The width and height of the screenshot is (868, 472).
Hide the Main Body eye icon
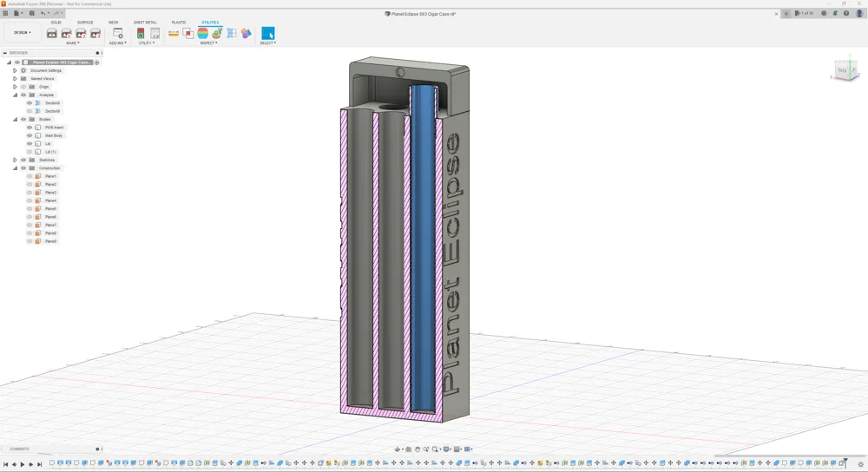point(30,135)
